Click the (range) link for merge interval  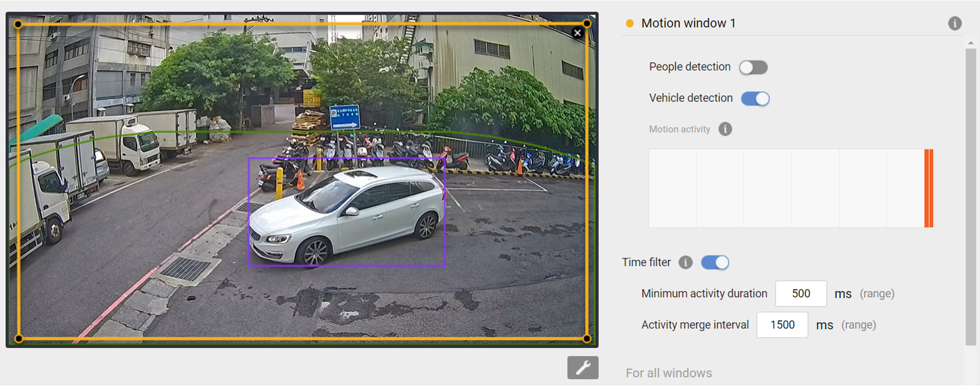point(859,325)
